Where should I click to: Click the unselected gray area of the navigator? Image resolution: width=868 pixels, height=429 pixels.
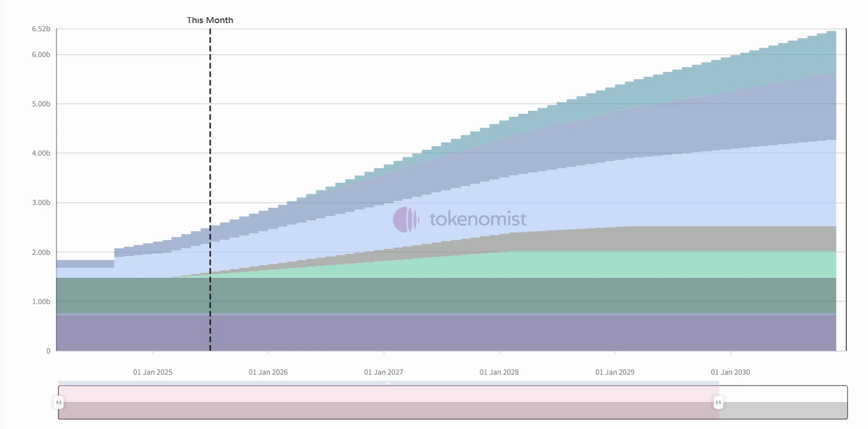coord(783,410)
